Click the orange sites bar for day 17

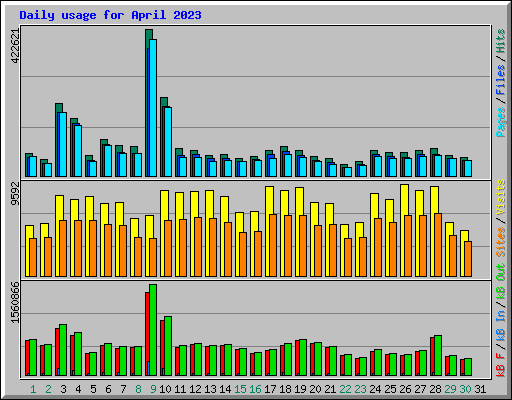coord(273,246)
